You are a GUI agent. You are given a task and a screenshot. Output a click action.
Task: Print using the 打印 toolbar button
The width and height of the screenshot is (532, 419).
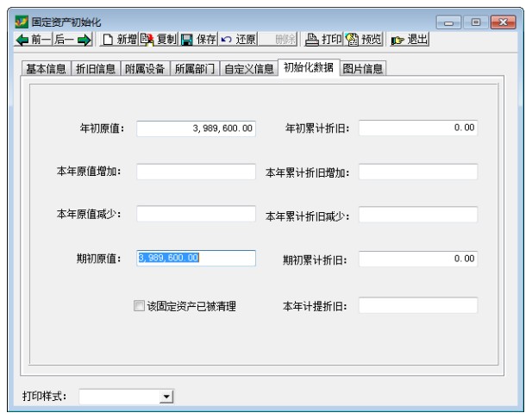[x=323, y=40]
